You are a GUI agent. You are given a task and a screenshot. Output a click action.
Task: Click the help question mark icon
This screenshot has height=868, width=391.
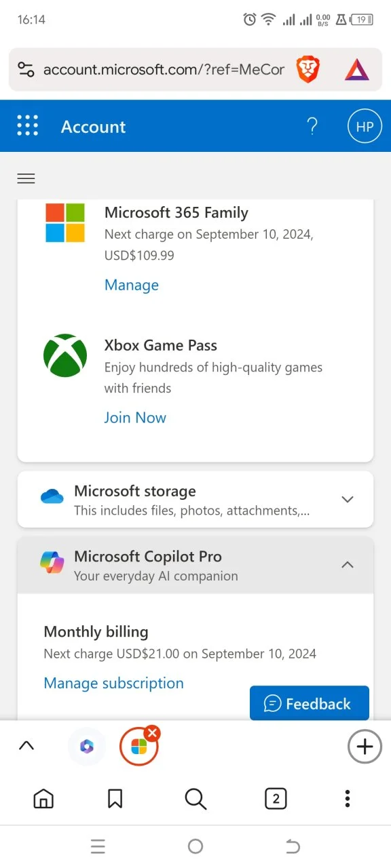pyautogui.click(x=312, y=126)
